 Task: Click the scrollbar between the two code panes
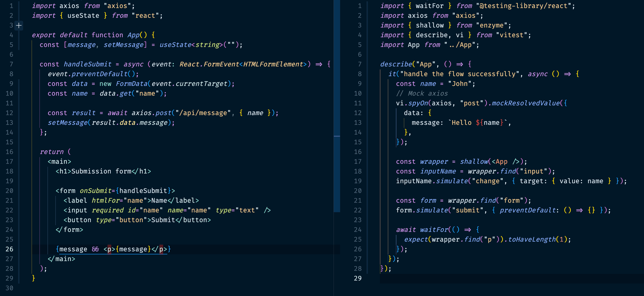336,135
